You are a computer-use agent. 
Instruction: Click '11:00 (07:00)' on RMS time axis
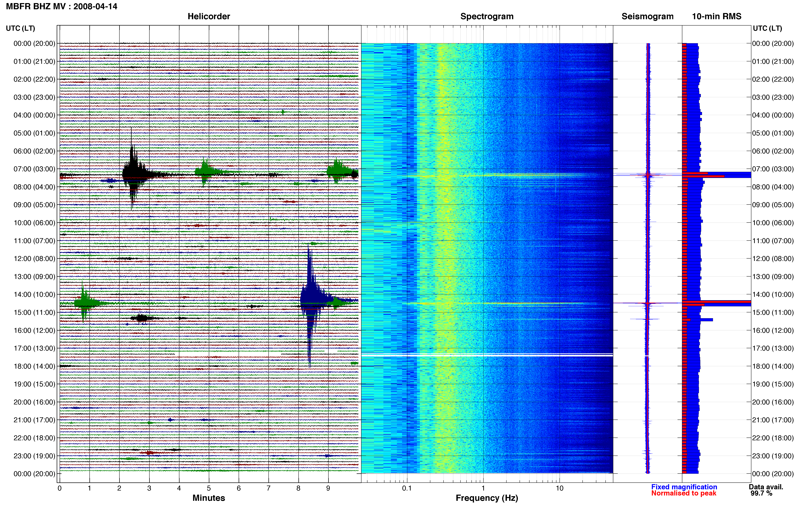click(x=773, y=241)
